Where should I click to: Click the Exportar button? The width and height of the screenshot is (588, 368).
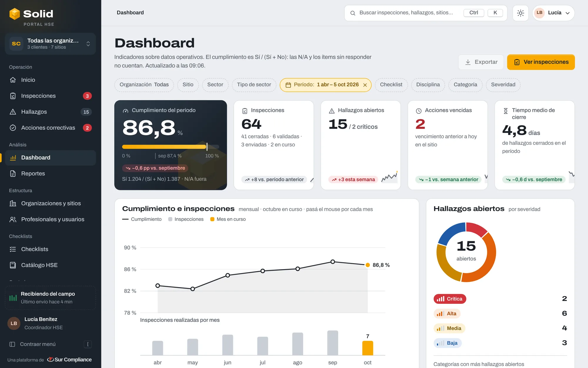point(481,62)
